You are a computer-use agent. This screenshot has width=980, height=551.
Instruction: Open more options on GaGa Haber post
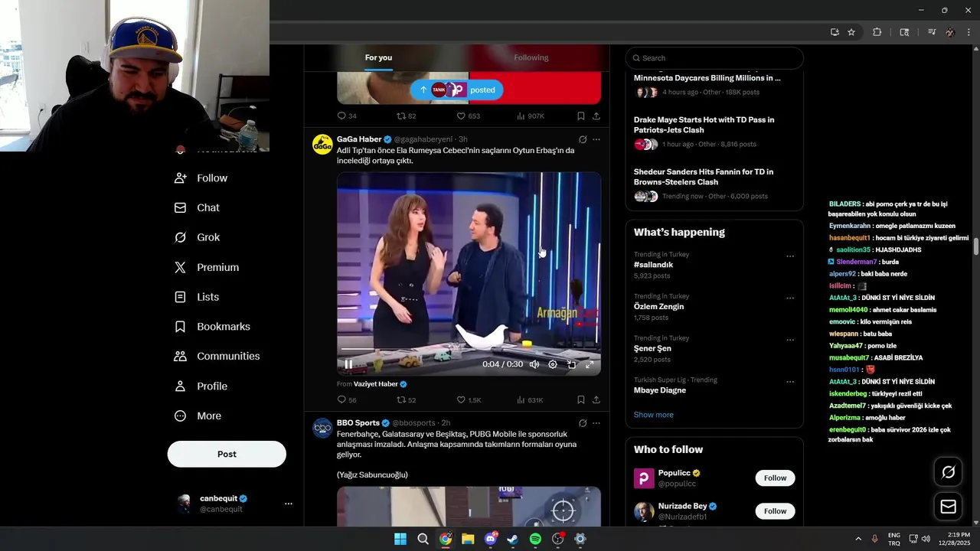[596, 139]
